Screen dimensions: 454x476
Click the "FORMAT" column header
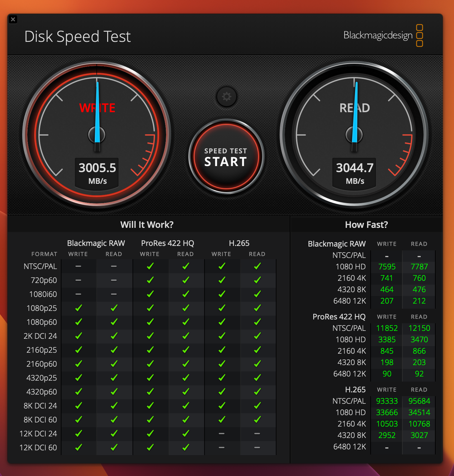[44, 254]
